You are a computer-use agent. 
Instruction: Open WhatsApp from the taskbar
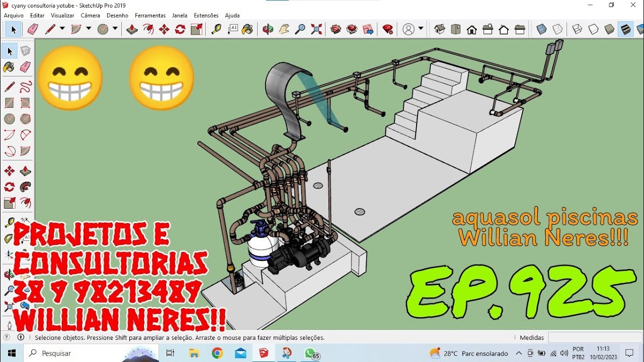click(x=311, y=353)
